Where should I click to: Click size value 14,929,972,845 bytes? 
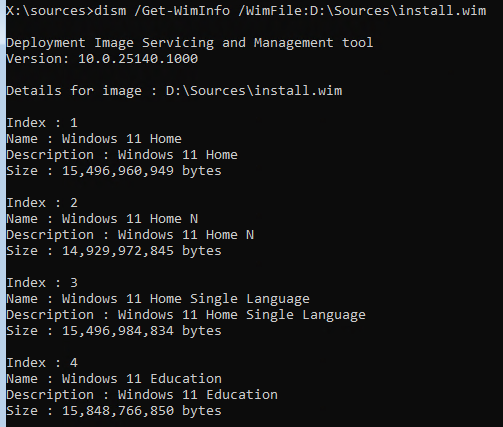point(142,251)
